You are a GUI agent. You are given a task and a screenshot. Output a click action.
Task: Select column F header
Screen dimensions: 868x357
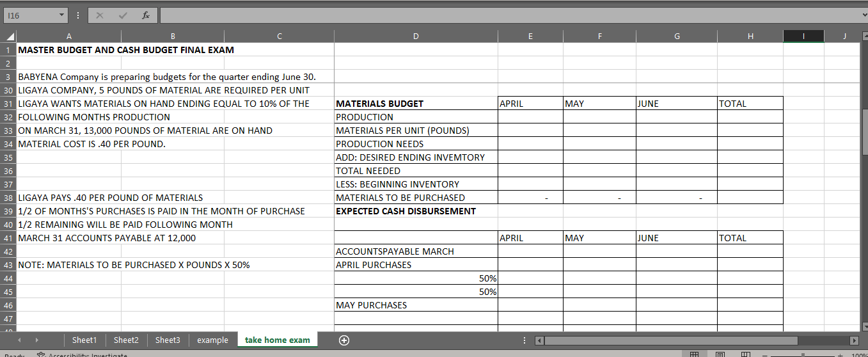pos(599,36)
